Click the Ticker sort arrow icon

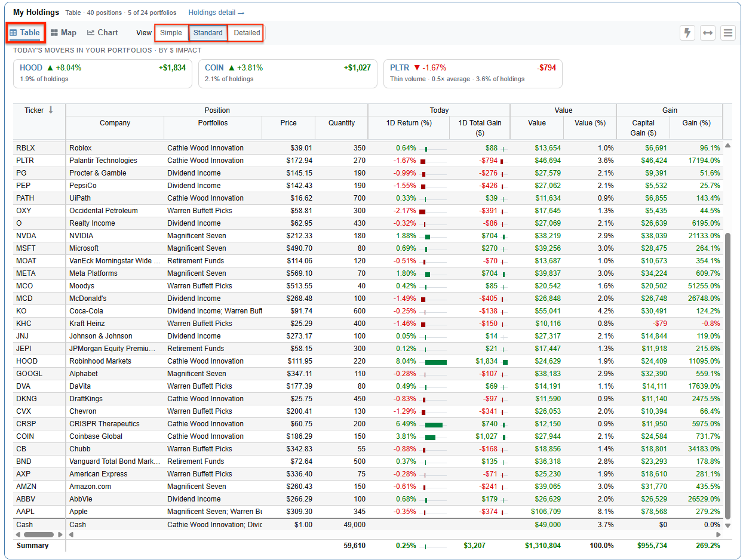[x=51, y=110]
